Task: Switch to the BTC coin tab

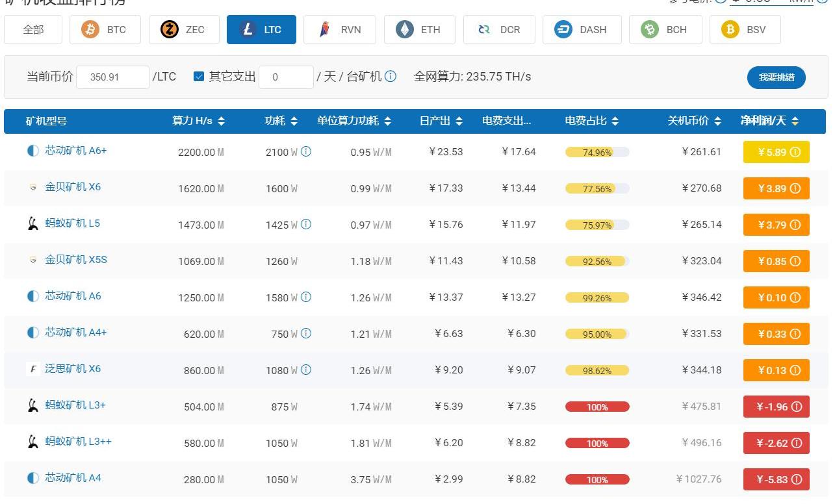Action: pyautogui.click(x=105, y=30)
